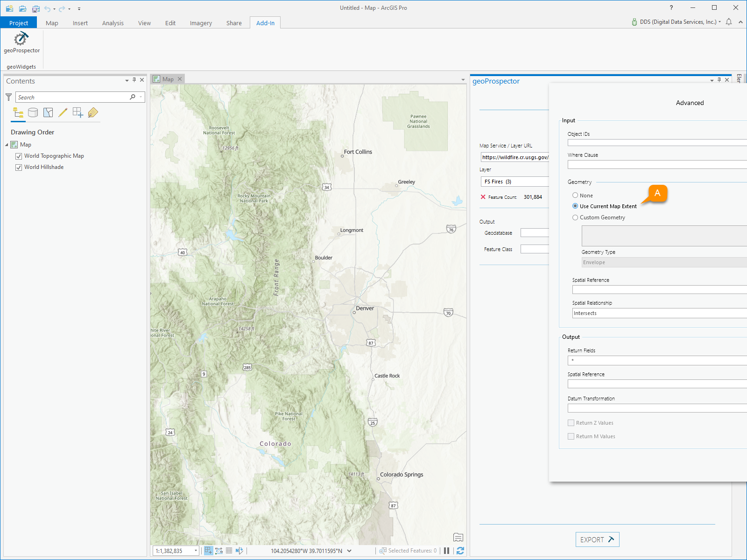Screen dimensions: 747x560
Task: Open map grid settings icon
Action: click(229, 551)
